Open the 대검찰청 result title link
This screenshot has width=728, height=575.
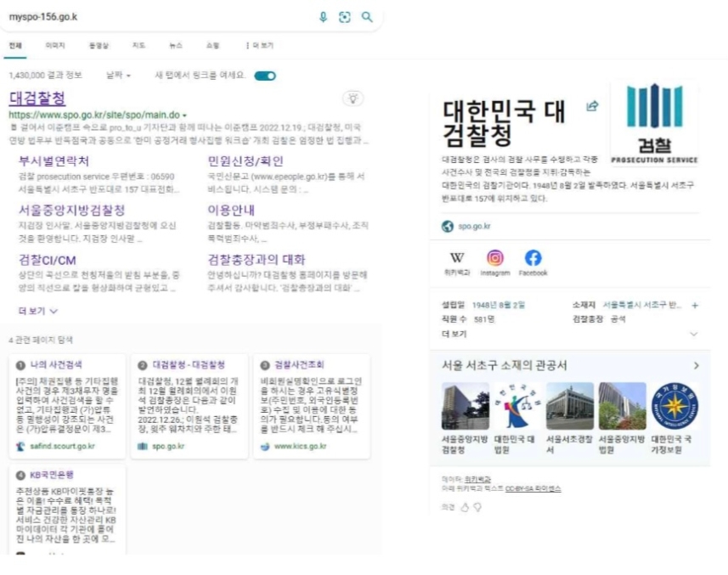(37, 98)
